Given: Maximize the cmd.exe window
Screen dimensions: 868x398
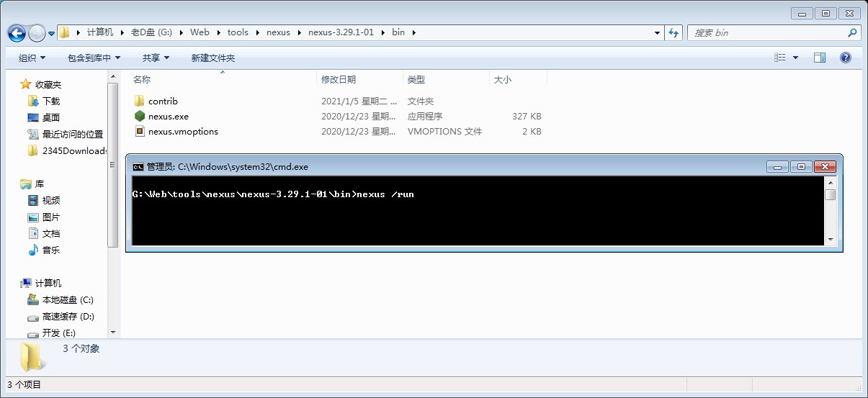Looking at the screenshot, I should 801,166.
